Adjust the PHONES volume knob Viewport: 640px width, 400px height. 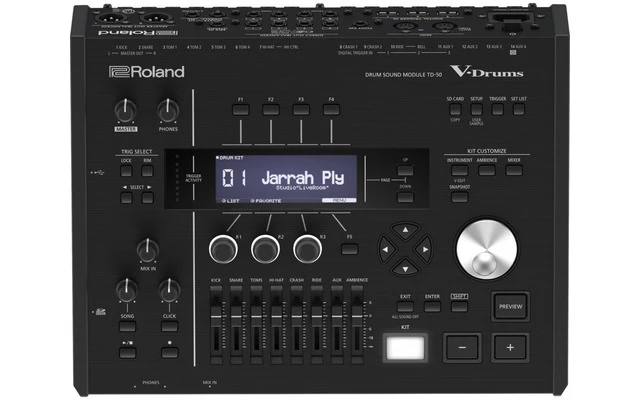[168, 111]
